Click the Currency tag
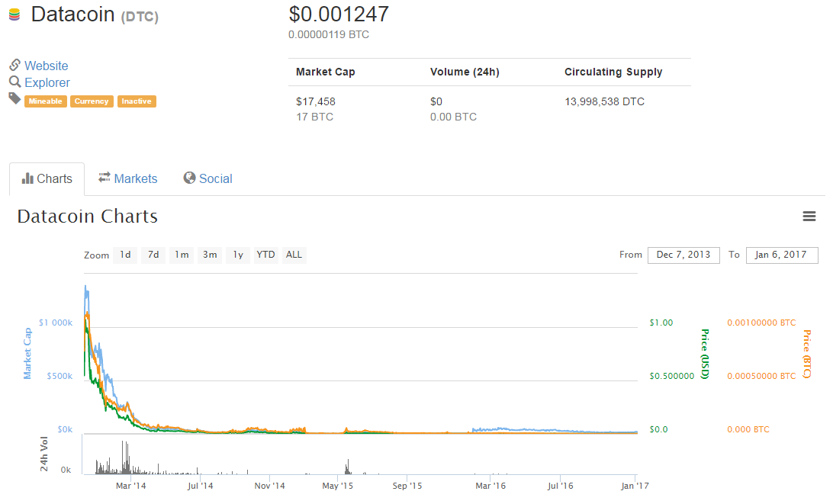The height and width of the screenshot is (504, 833). pyautogui.click(x=92, y=101)
